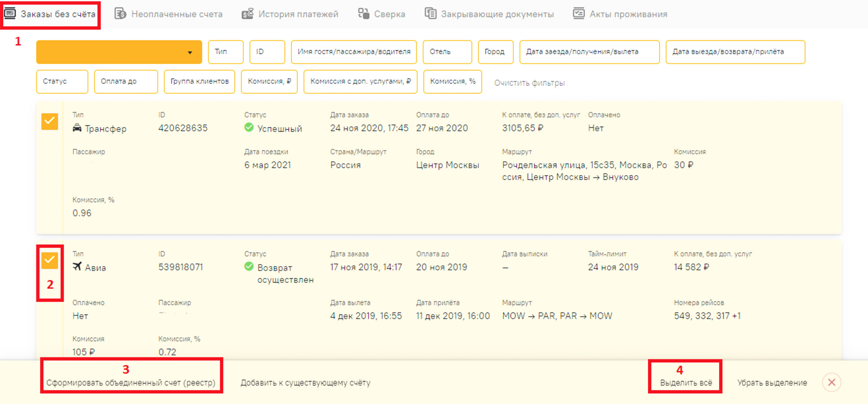The image size is (868, 404).
Task: Click the Акты проживания icon
Action: [579, 14]
